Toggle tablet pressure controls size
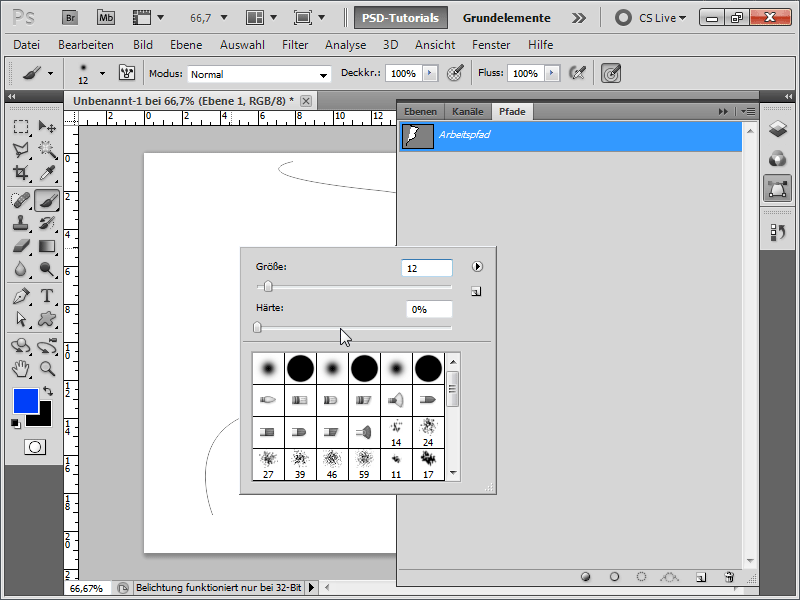The image size is (800, 600). [611, 73]
